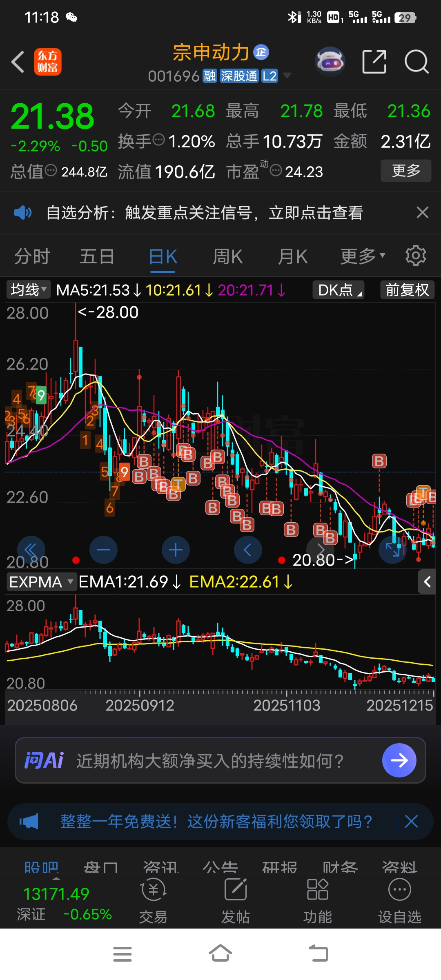The width and height of the screenshot is (441, 980).
Task: Switch to 分时 tab
Action: click(x=32, y=257)
